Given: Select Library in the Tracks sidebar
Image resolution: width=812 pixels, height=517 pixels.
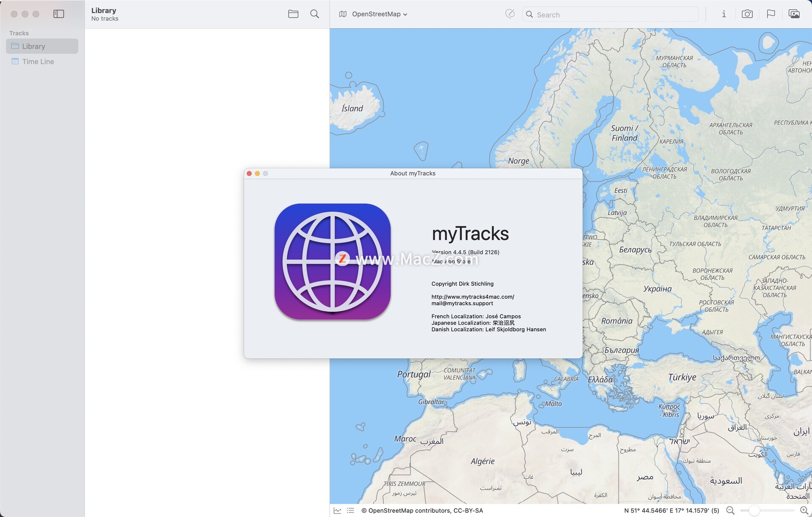Looking at the screenshot, I should coord(34,46).
